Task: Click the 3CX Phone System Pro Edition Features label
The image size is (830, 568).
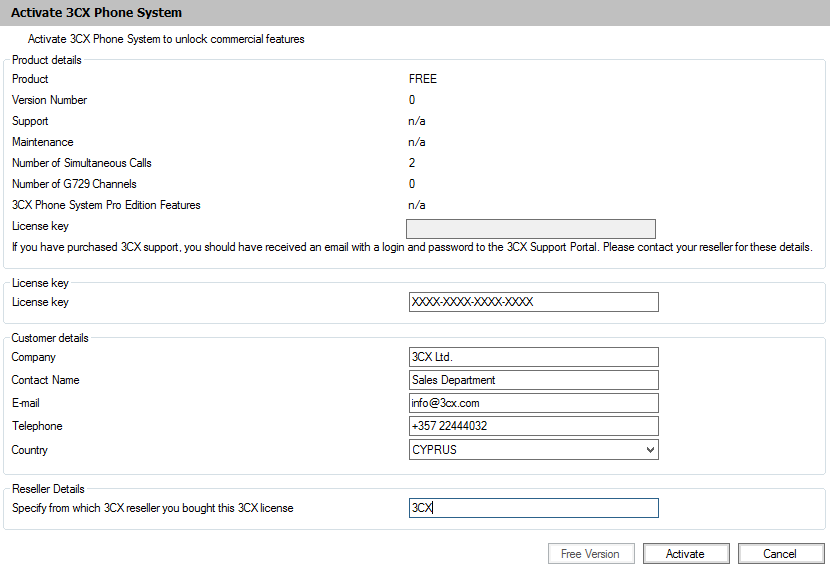Action: click(x=106, y=205)
